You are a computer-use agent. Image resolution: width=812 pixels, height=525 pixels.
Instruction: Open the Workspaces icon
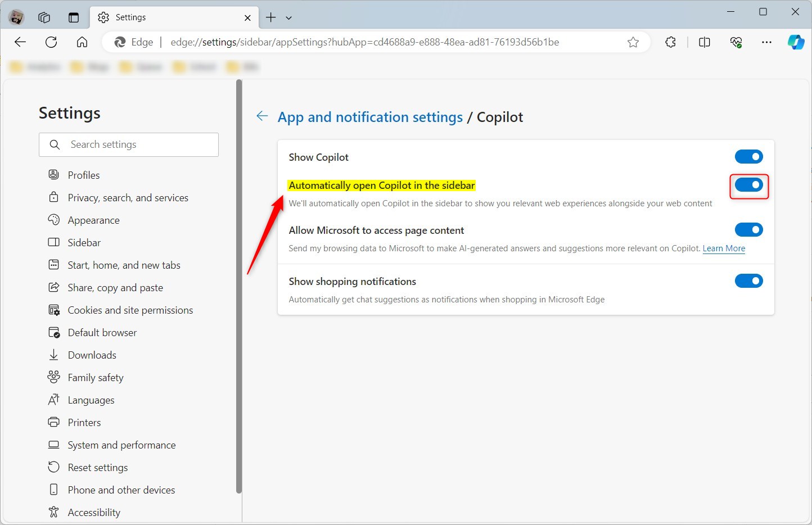pos(43,17)
